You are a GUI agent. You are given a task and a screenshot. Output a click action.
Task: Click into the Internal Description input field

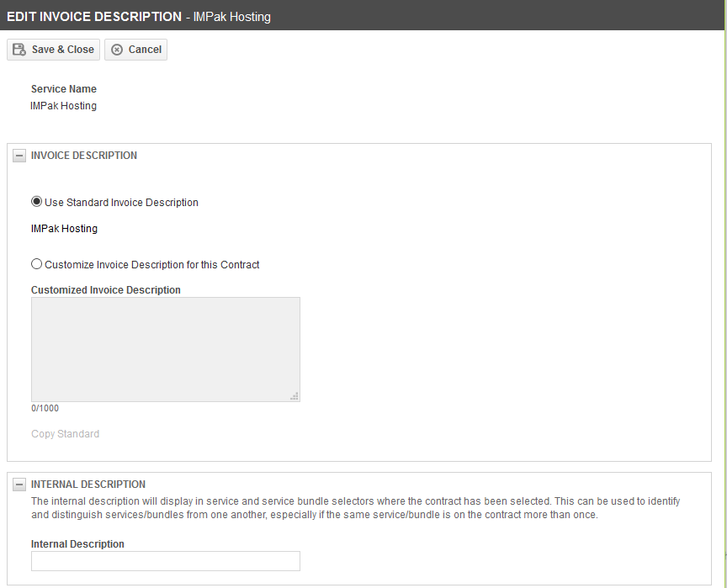pyautogui.click(x=166, y=561)
